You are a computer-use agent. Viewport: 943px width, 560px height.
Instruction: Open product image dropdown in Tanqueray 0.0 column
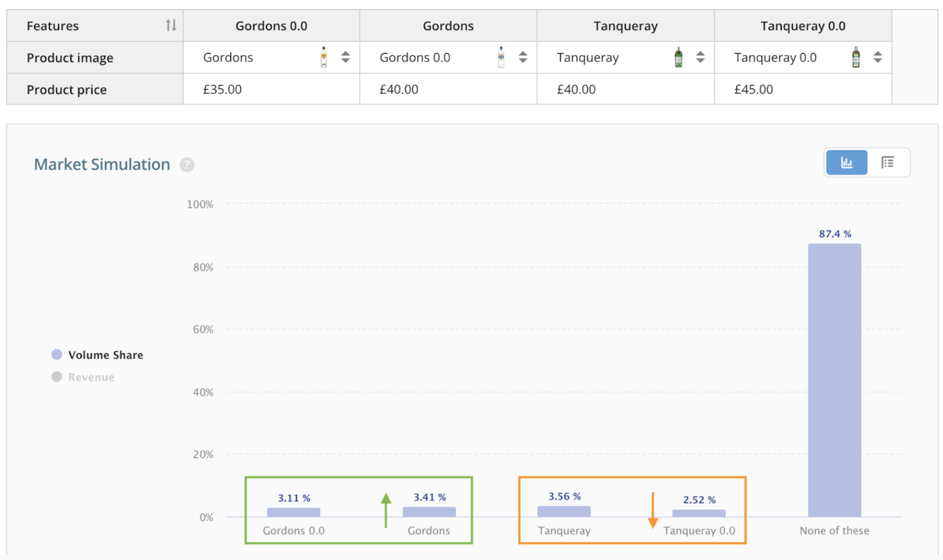click(x=878, y=57)
